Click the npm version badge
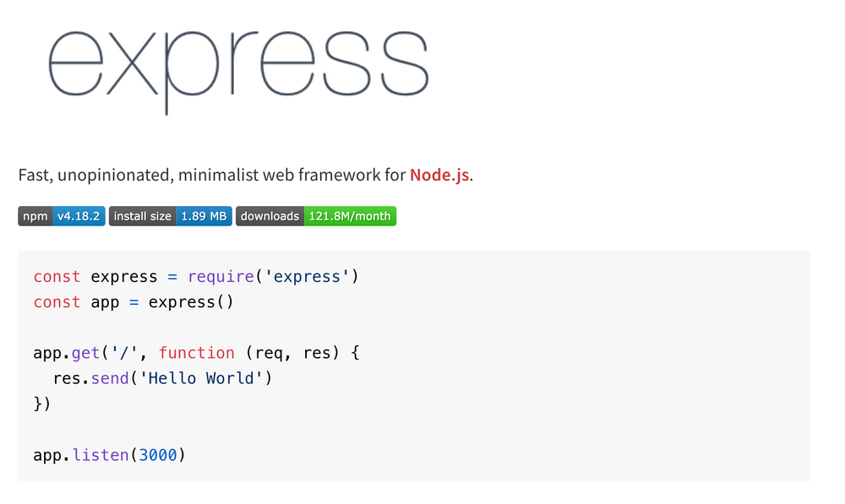Screen dimensions: 845x504 (61, 216)
